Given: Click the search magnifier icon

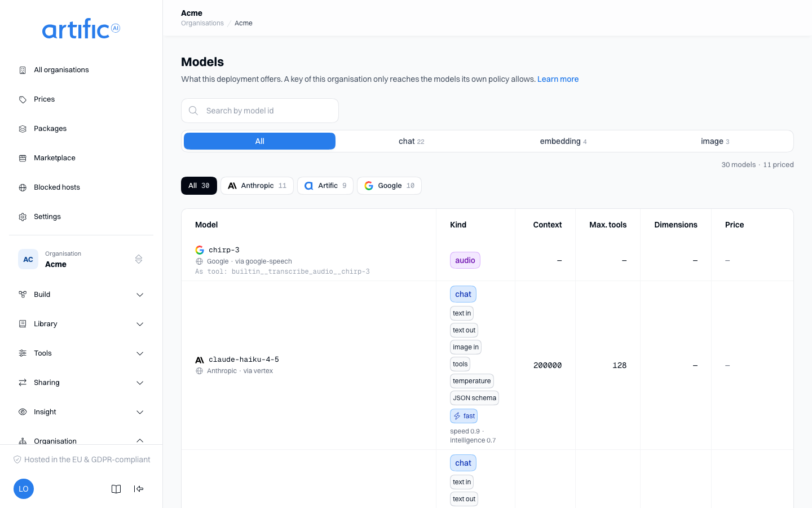Looking at the screenshot, I should 193,111.
